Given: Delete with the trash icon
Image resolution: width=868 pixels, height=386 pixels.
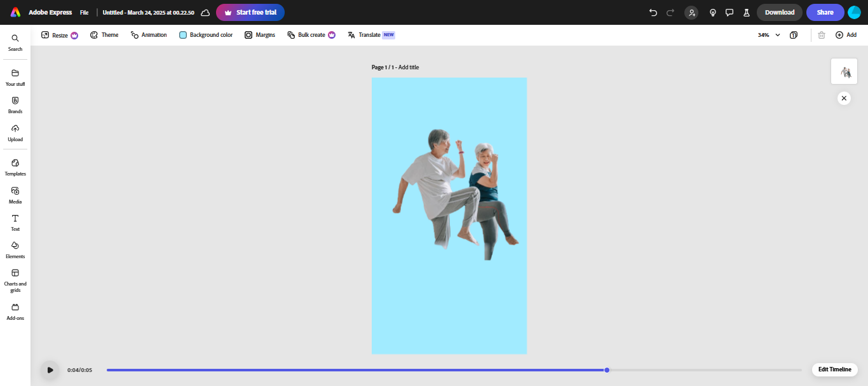Looking at the screenshot, I should 822,35.
